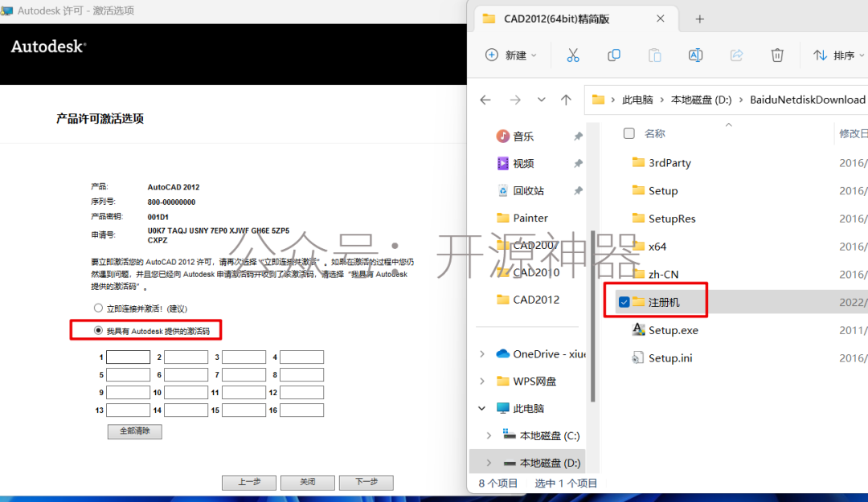Screen dimensions: 868x502
Task: Cut the selected item with the scissors icon
Action: tap(573, 55)
